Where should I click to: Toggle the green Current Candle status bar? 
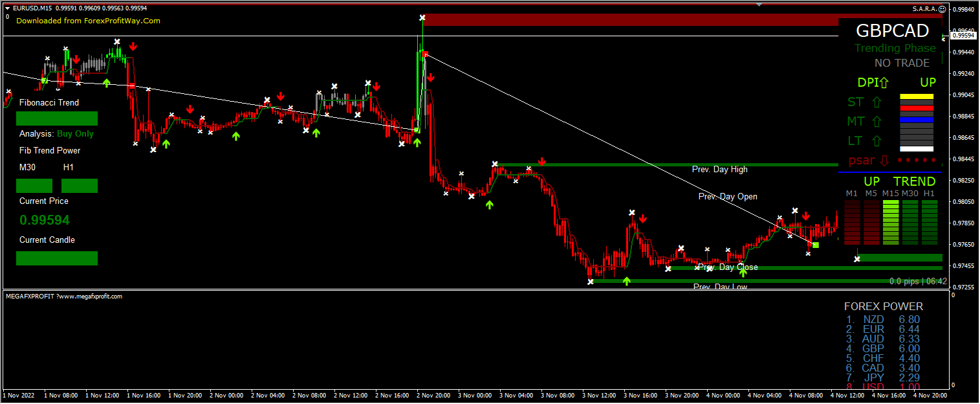57,258
